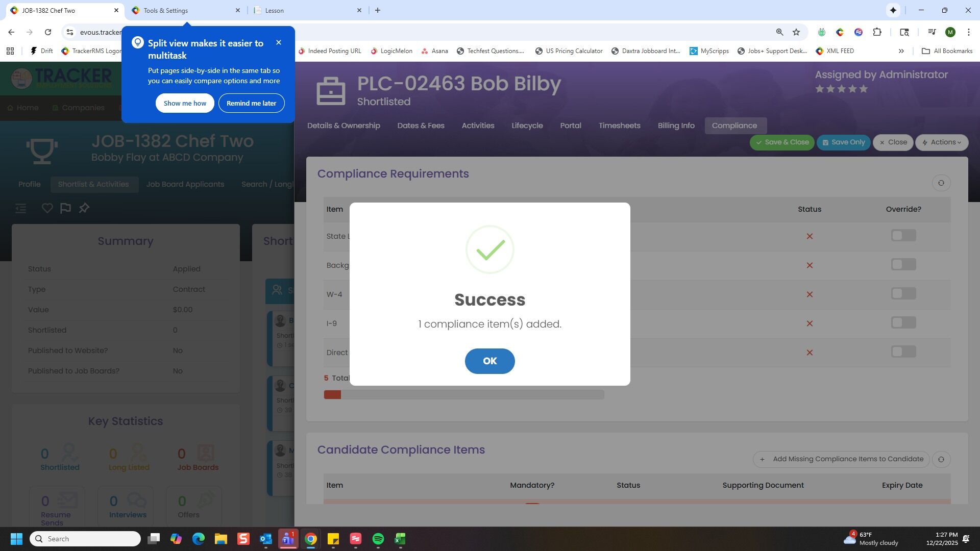The image size is (980, 551).
Task: Open the Chrome extensions puzzle icon
Action: [x=877, y=32]
